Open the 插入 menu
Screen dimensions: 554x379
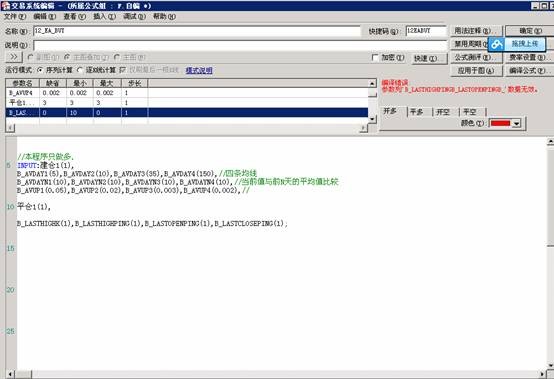[x=105, y=17]
